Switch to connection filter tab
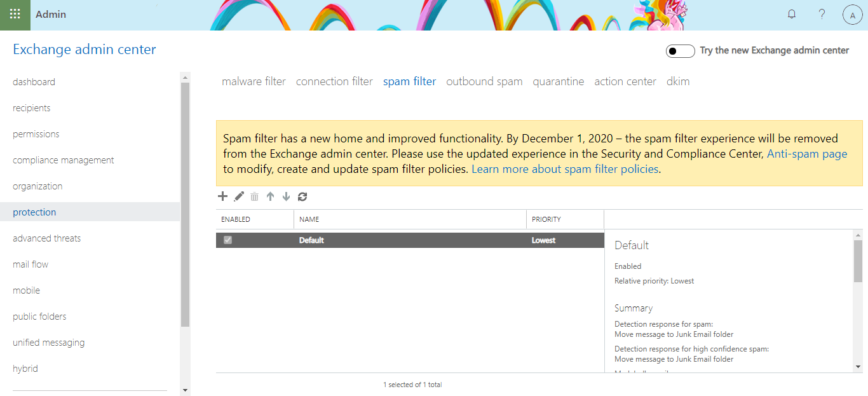The width and height of the screenshot is (868, 396). (334, 81)
